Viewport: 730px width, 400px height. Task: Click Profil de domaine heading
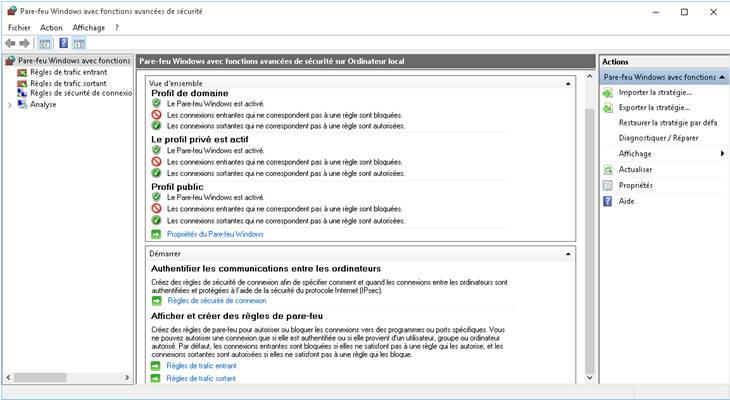(x=189, y=93)
